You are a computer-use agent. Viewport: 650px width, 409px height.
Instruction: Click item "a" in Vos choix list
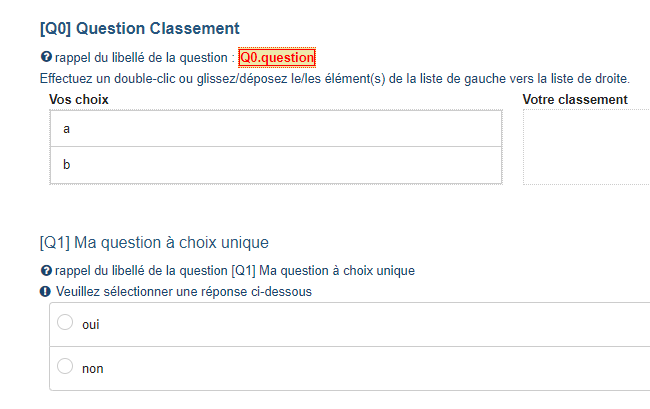pos(275,129)
